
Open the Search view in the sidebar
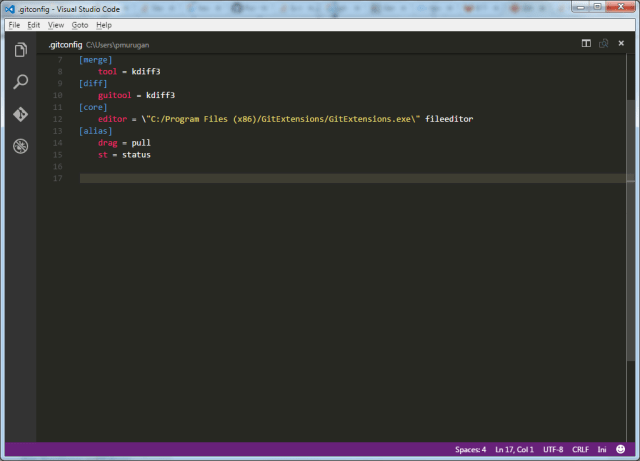click(x=20, y=82)
